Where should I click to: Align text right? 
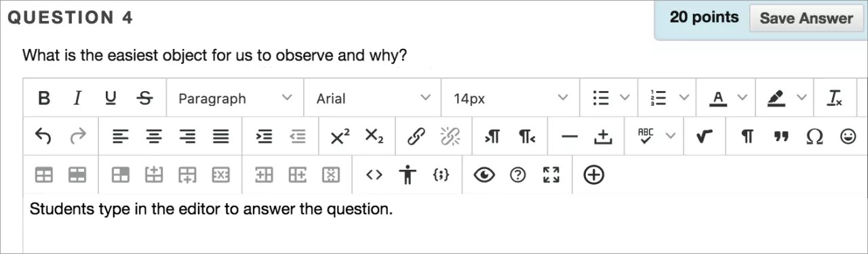click(x=187, y=137)
